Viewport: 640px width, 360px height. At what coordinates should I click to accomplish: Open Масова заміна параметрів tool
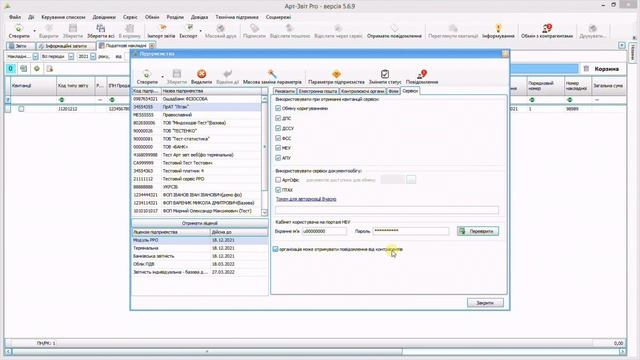(x=272, y=77)
